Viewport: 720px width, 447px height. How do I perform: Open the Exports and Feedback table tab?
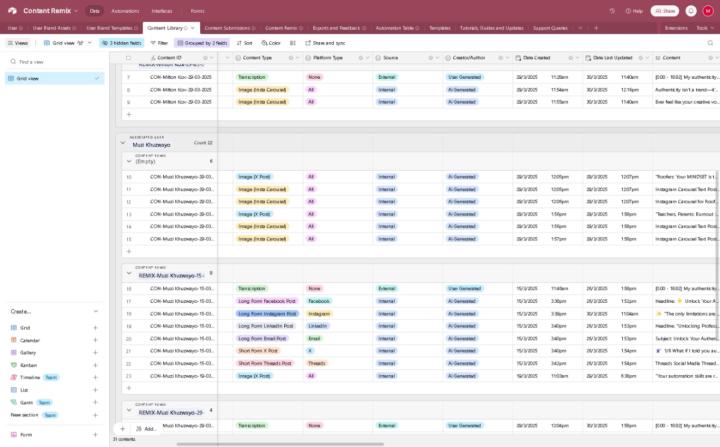[339, 28]
